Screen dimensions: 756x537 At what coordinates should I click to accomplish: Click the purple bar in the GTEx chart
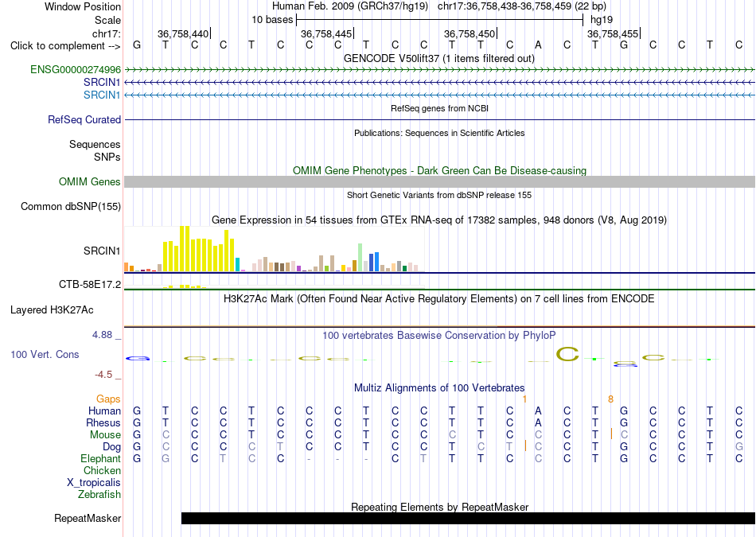click(x=299, y=269)
